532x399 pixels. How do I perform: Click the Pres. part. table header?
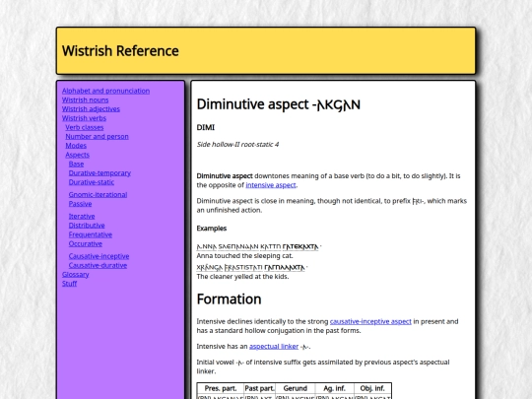(x=221, y=388)
